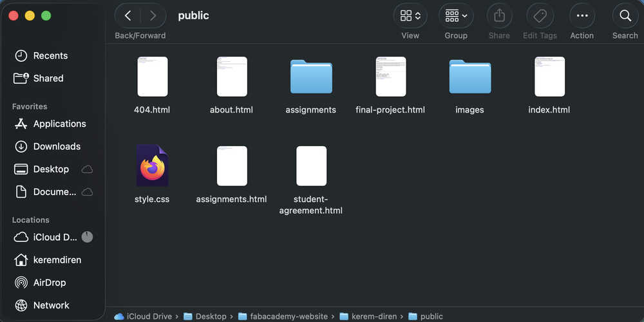
Task: Click the assignments.html file name
Action: (x=231, y=200)
